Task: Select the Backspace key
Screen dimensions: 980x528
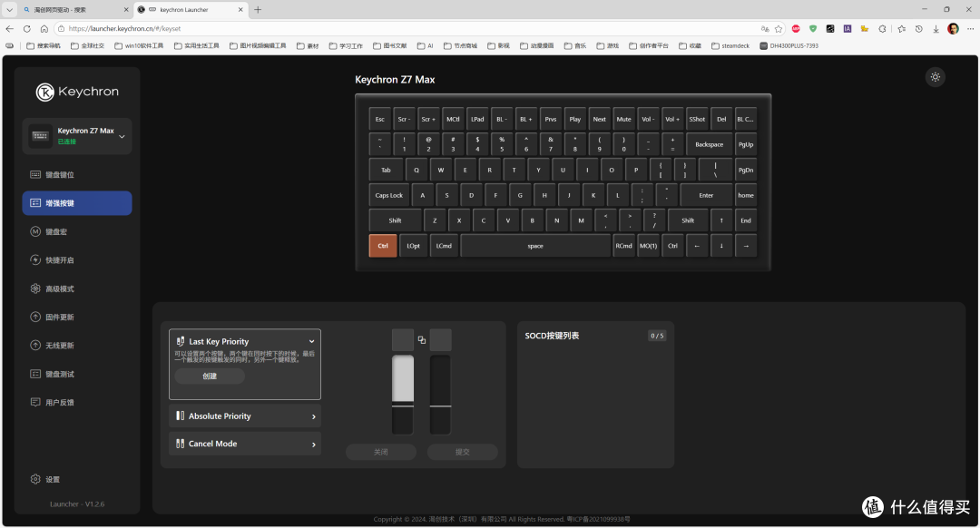Action: (710, 144)
